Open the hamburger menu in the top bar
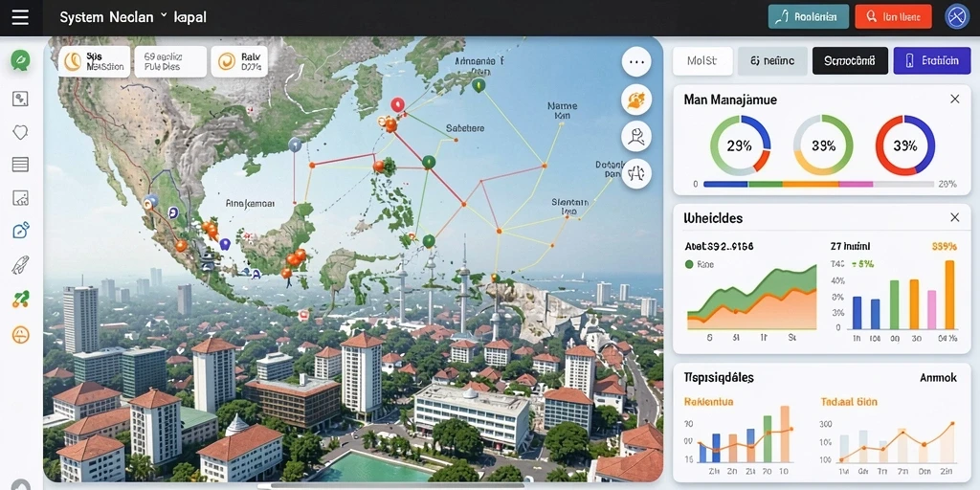The image size is (980, 490). click(x=20, y=17)
